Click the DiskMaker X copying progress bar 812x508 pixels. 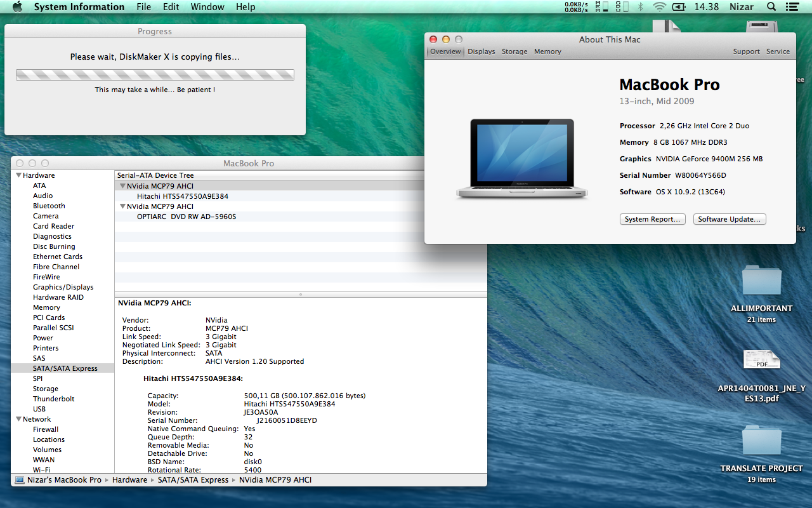155,75
